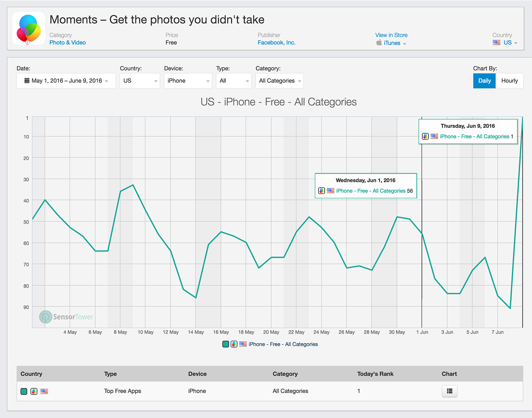The height and width of the screenshot is (418, 532).
Task: Open the Facebook, Inc. publisher link
Action: click(276, 43)
